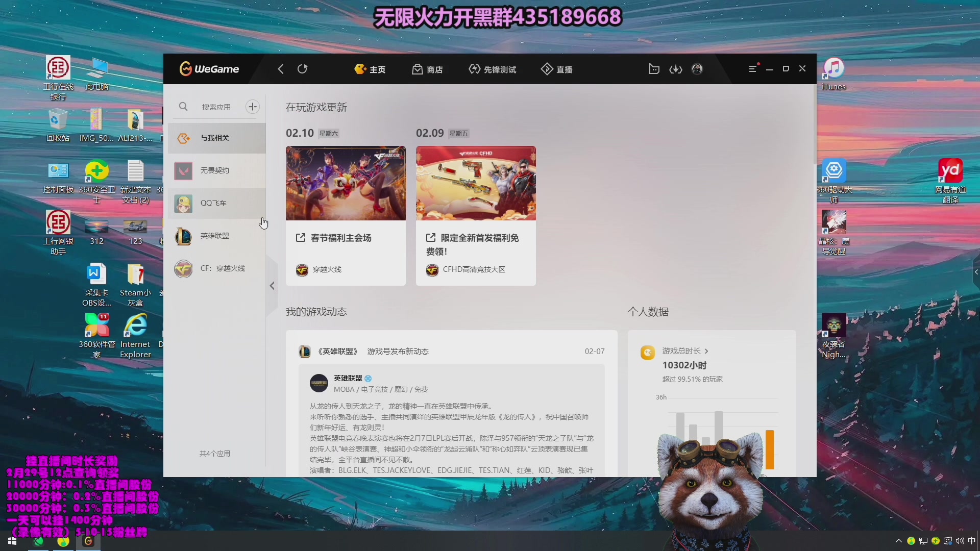Open 控制面板 desktop icon
This screenshot has height=551, width=980.
click(58, 177)
